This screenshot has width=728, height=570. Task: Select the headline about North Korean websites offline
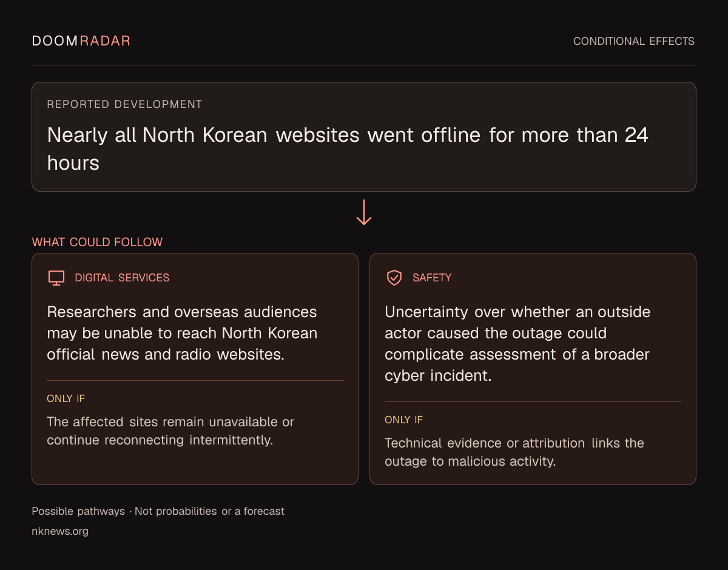[x=348, y=149]
